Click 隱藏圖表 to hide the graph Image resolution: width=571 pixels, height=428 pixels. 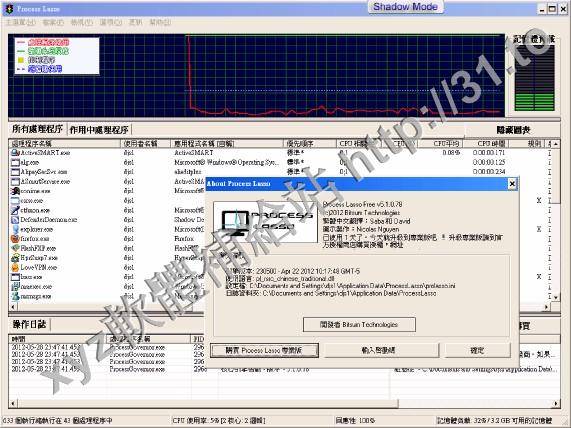pos(513,130)
